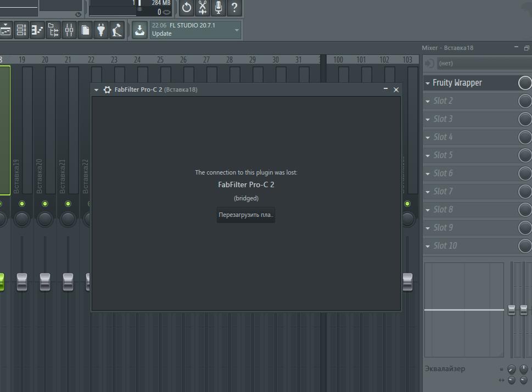
Task: Open the Channel rack view
Action: pos(21,30)
